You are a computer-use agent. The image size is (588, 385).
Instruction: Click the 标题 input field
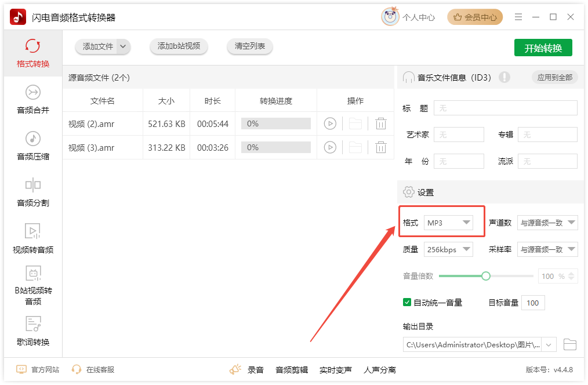coord(506,108)
